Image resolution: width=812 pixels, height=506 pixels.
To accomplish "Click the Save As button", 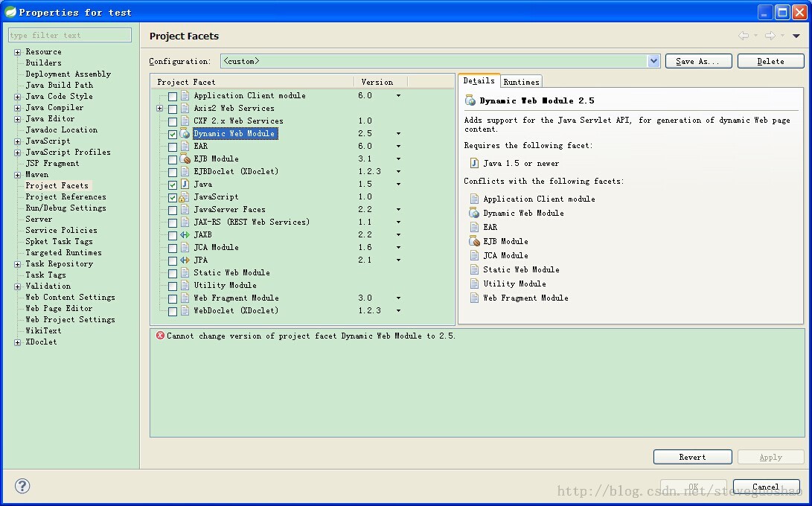I will click(697, 61).
